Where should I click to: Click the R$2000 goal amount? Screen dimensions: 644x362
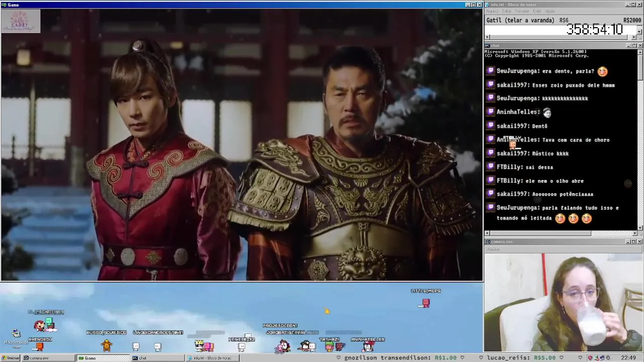click(632, 21)
